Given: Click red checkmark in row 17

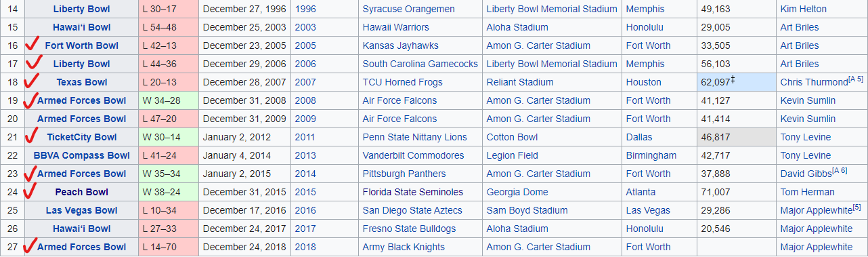Looking at the screenshot, I should [x=34, y=62].
